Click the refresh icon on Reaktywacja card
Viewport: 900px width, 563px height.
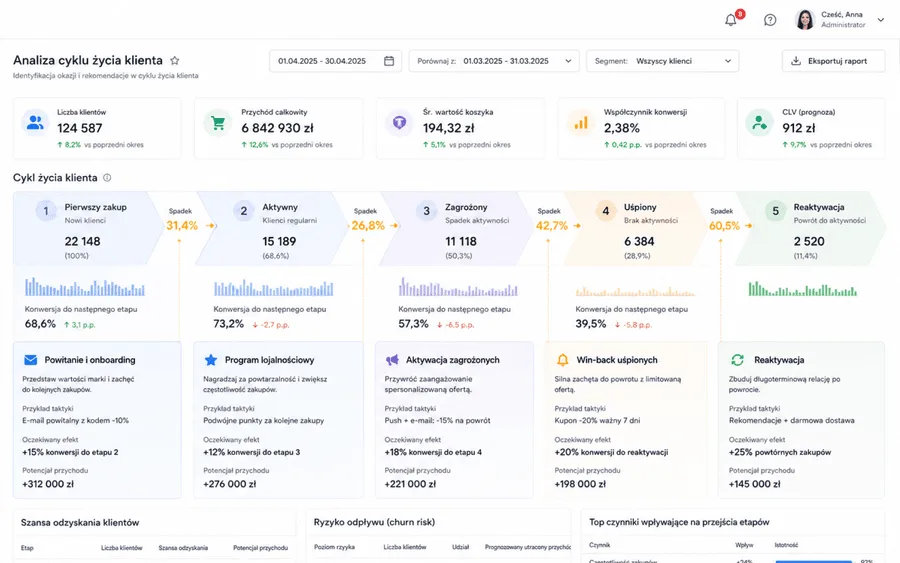(738, 360)
